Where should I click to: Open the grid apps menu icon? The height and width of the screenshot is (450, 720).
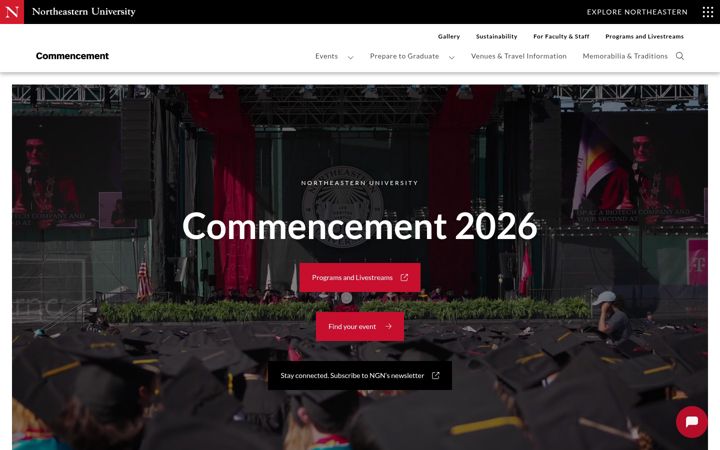pos(708,12)
